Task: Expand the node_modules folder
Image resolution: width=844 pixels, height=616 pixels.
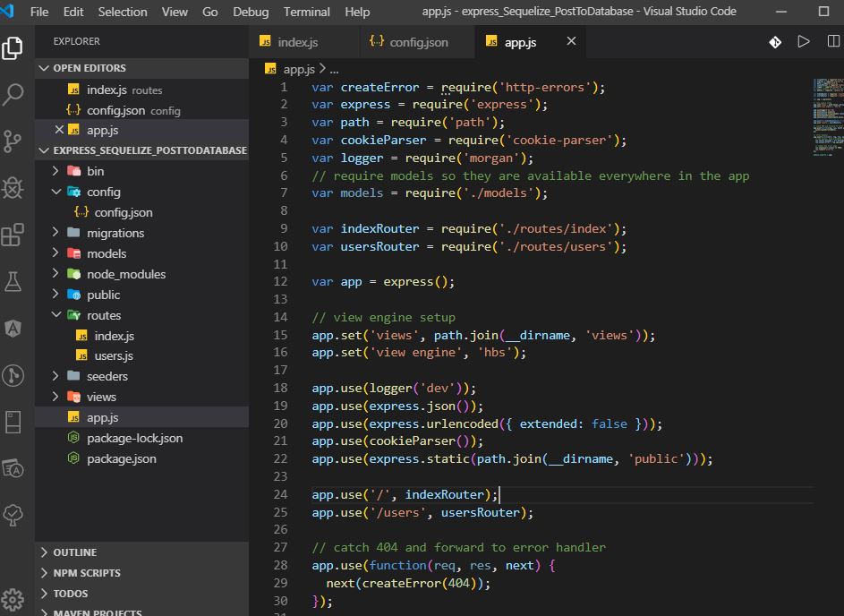Action: click(141, 274)
